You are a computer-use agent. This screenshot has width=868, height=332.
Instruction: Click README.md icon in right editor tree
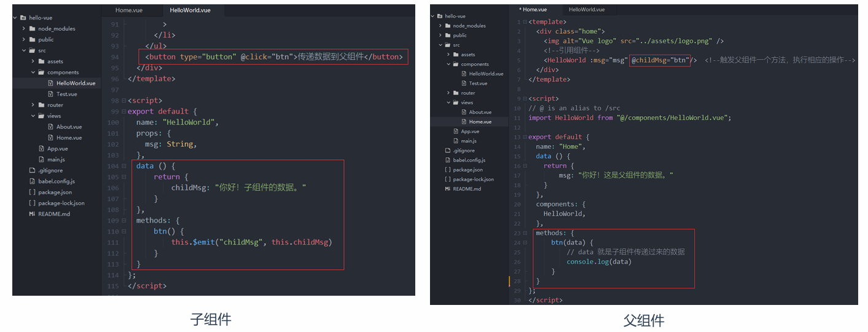click(x=448, y=189)
